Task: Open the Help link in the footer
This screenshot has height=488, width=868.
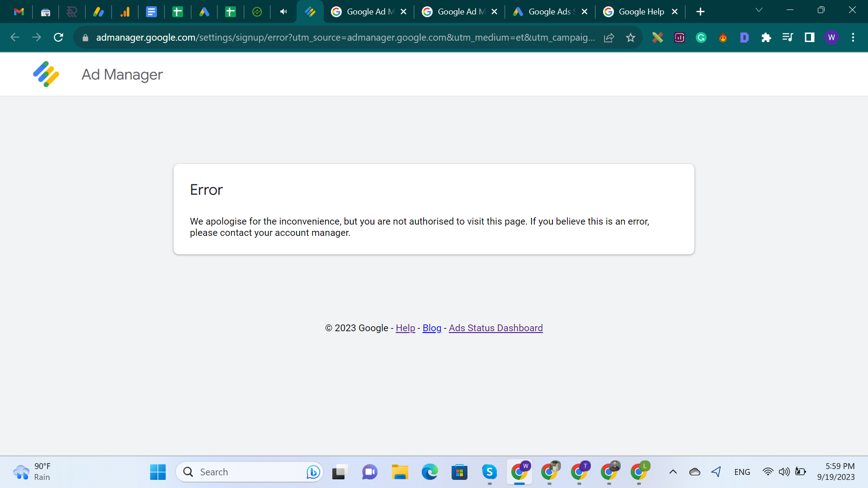Action: tap(405, 328)
